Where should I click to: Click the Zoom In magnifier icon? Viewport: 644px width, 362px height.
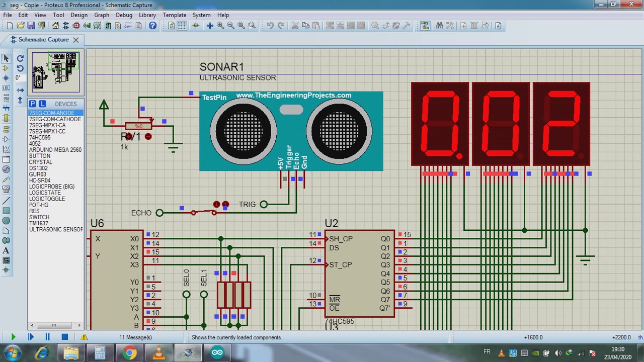220,26
